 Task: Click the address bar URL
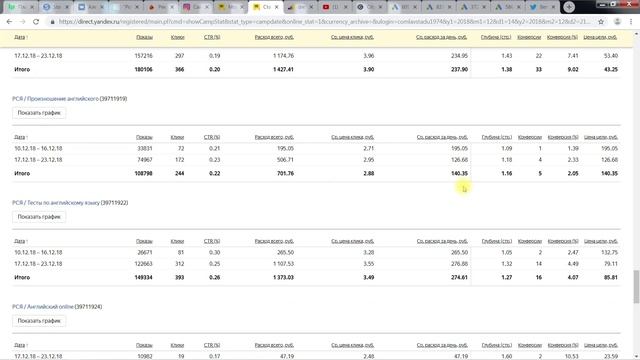pos(324,22)
